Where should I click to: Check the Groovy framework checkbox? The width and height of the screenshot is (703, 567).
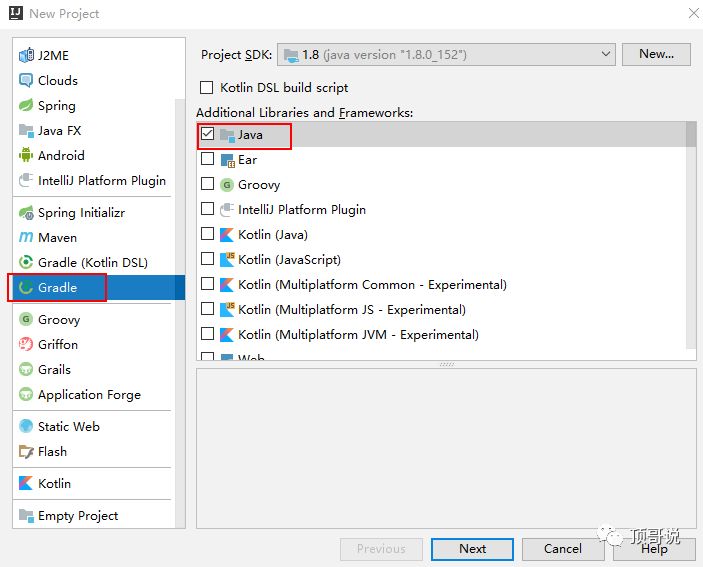coord(208,184)
